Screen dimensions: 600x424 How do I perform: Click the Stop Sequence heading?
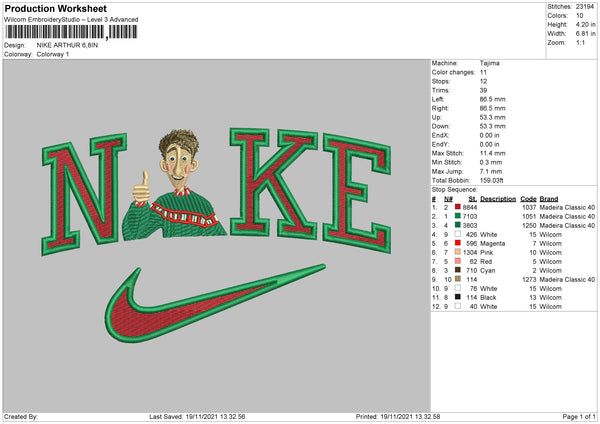tap(455, 190)
